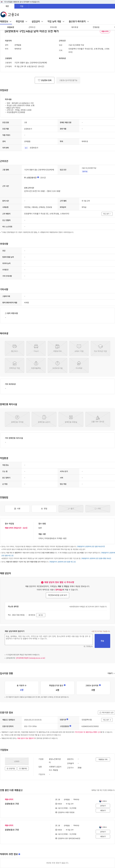115x868 pixels.
Task: Click the 식사제공 icon
Action: click(79, 365)
